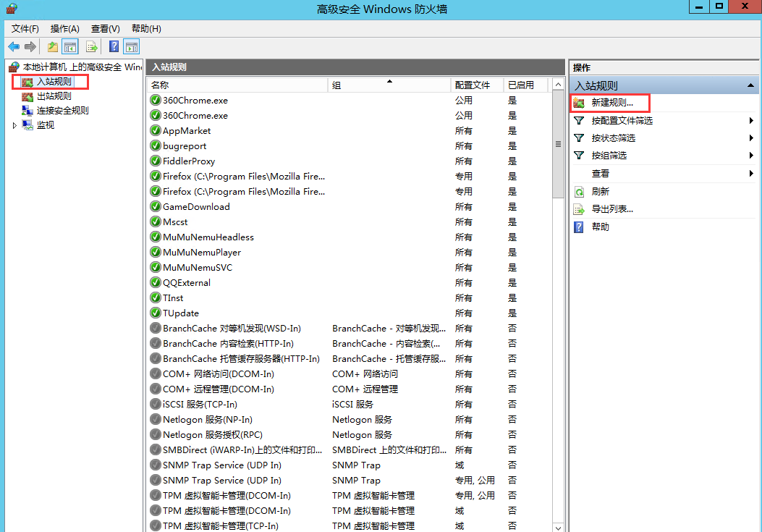Sort the list by the 组 column header
Viewport: 762px width, 532px height.
pos(389,85)
